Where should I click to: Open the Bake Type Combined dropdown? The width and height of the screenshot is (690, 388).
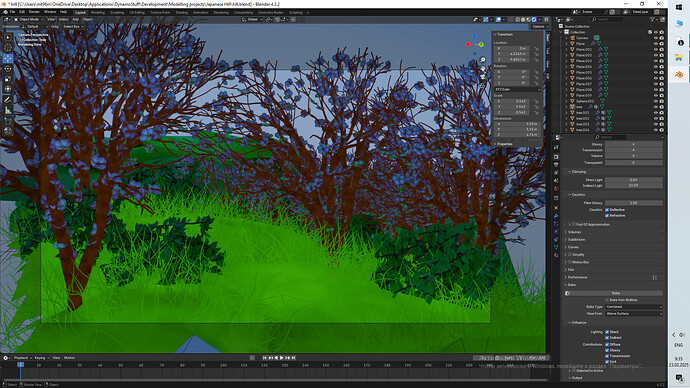tap(634, 307)
